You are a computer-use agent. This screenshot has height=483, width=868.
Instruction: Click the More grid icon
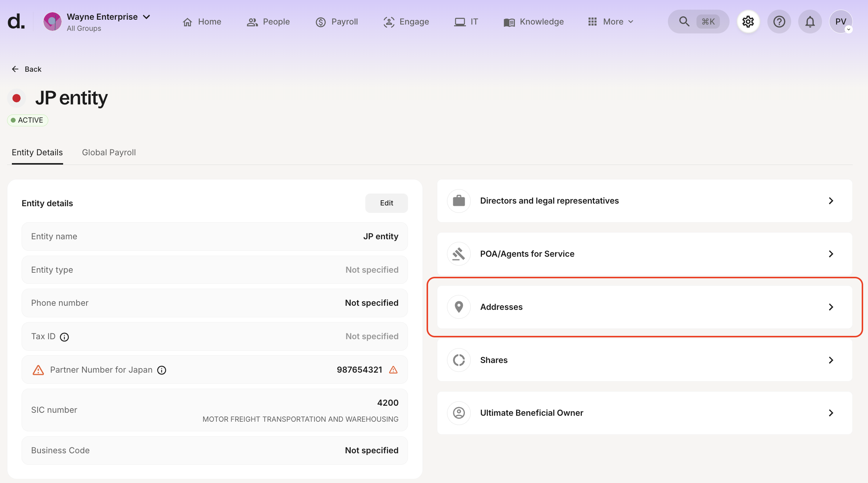click(x=592, y=22)
